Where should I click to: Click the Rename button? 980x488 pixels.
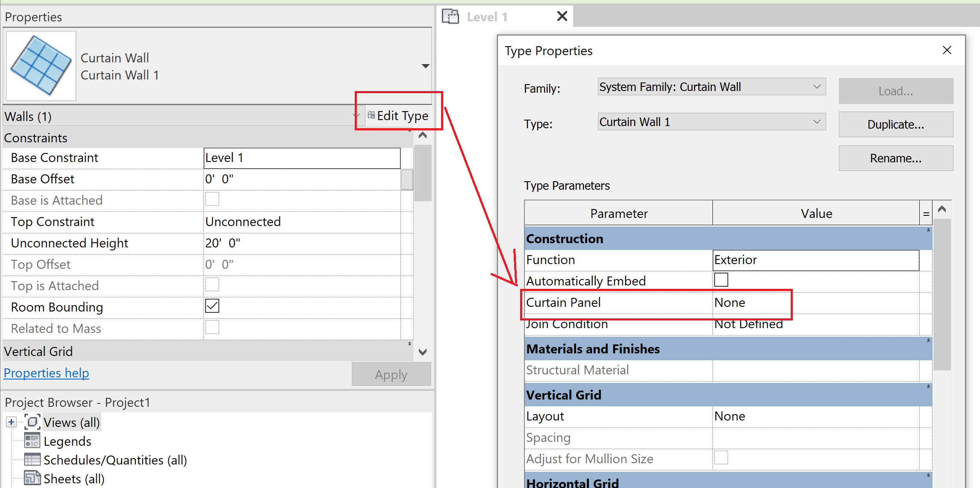896,158
